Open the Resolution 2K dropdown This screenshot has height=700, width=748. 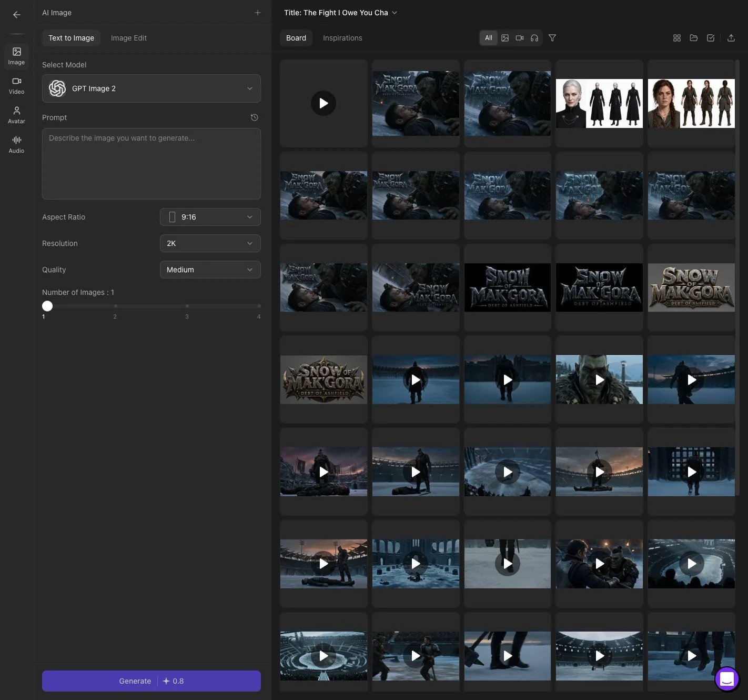click(210, 243)
